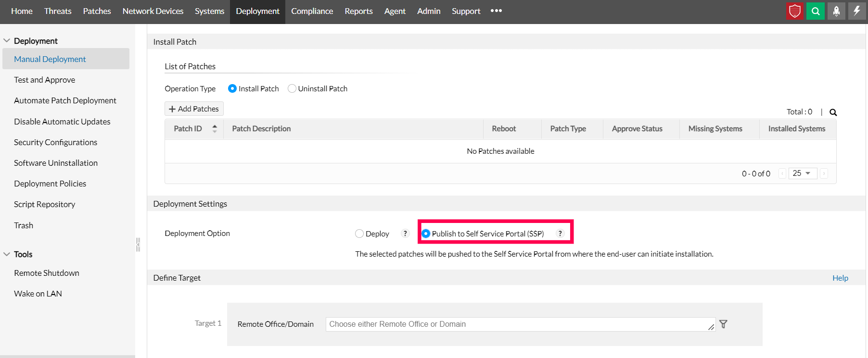Open the red shield security icon
This screenshot has height=358, width=868.
click(x=795, y=11)
